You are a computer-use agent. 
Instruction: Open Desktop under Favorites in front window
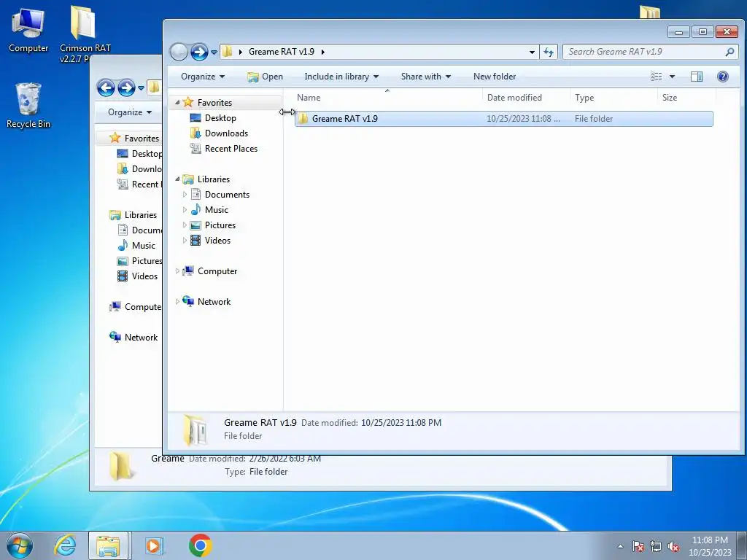pyautogui.click(x=220, y=117)
